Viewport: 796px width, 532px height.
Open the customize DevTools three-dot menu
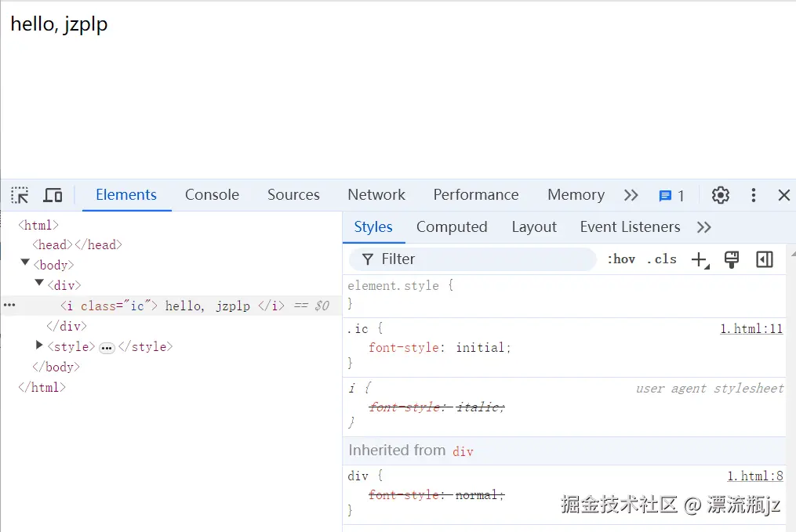pos(754,195)
